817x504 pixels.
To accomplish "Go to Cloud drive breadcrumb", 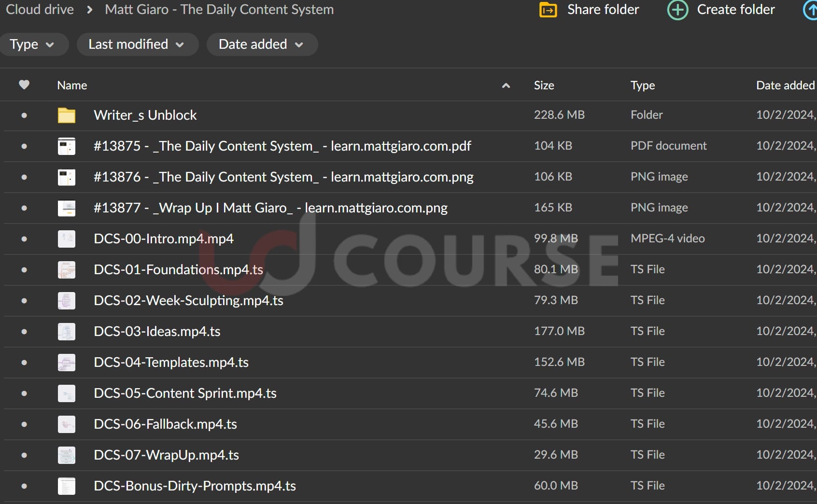I will (40, 10).
